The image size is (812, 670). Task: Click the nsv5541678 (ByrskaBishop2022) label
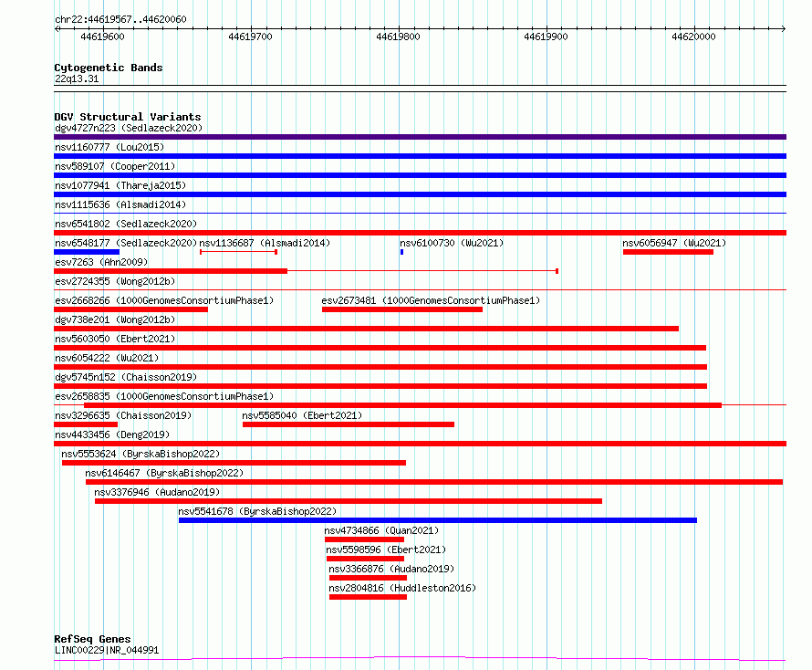257,511
